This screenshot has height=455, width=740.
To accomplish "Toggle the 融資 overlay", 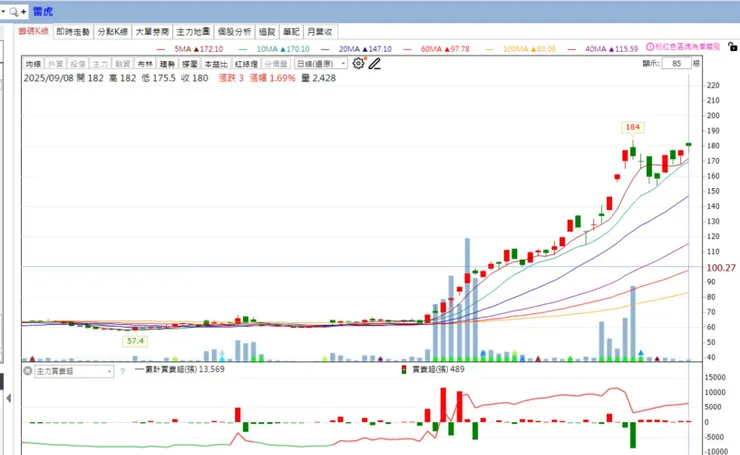I will tap(123, 64).
